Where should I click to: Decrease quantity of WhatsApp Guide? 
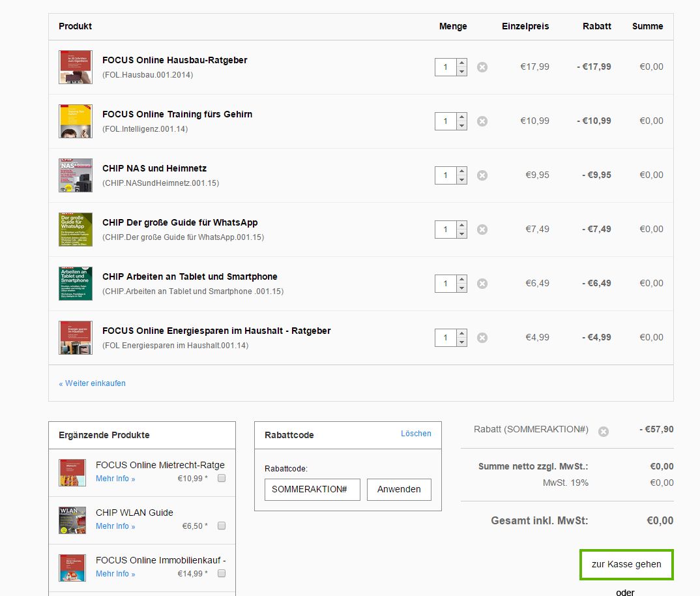461,233
